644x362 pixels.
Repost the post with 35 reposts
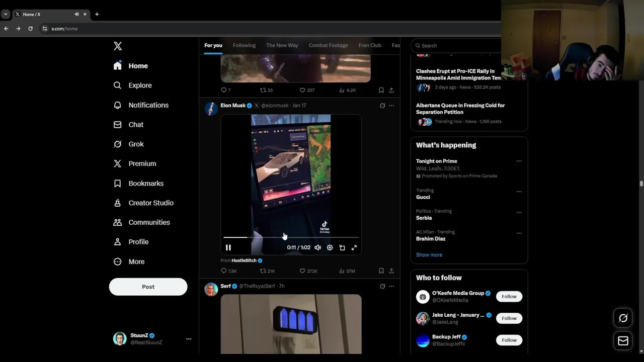266,90
